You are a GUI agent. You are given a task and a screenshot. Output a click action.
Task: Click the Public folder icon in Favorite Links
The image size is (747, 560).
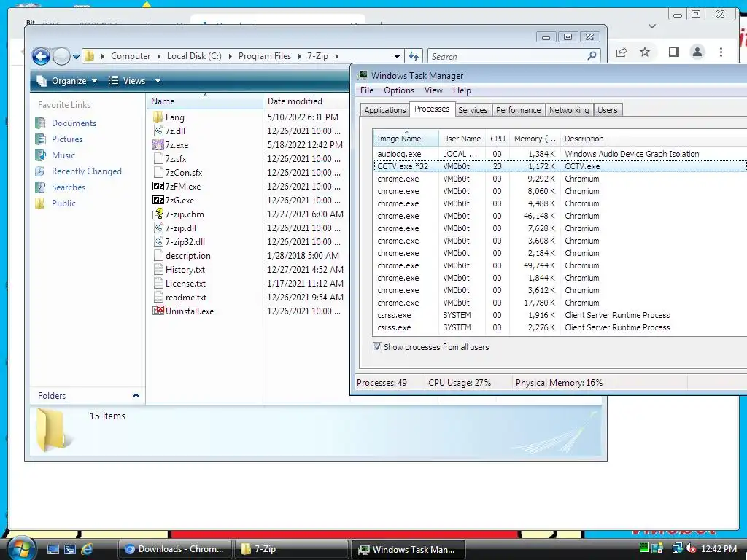pos(41,203)
